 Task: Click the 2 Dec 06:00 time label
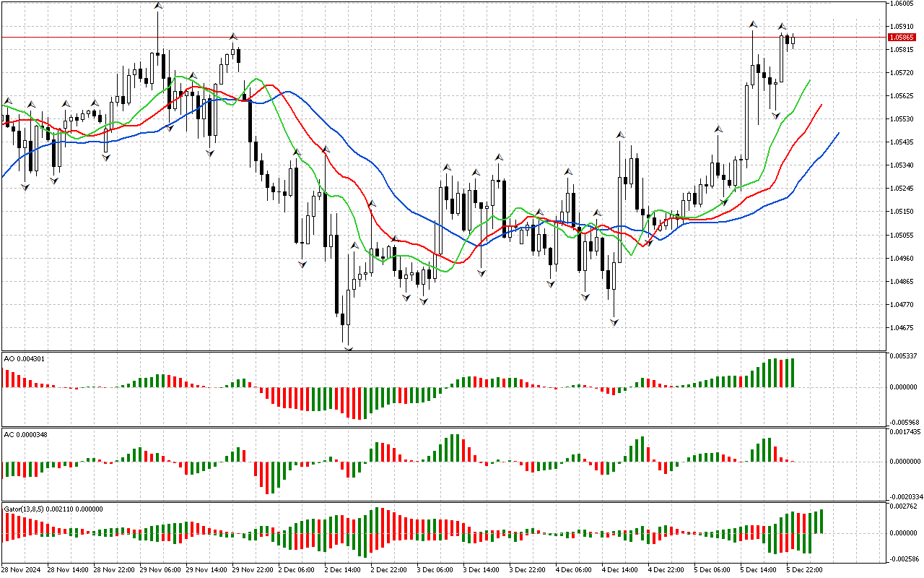(296, 570)
